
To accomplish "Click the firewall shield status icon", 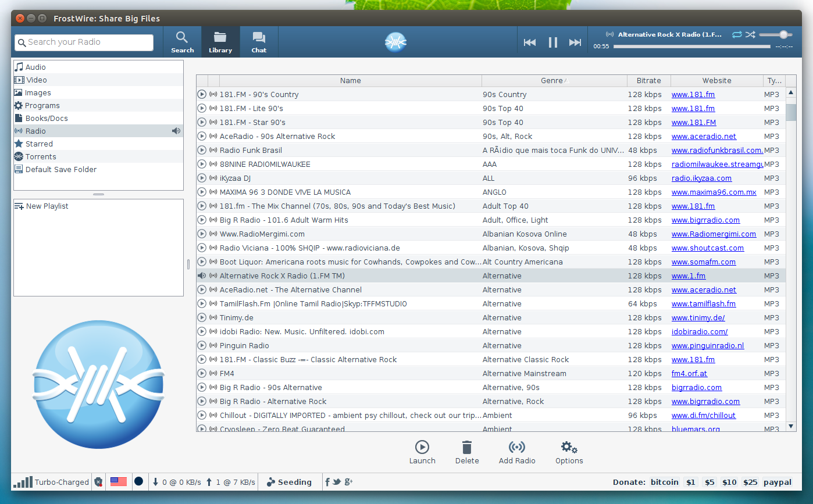I will 98,482.
